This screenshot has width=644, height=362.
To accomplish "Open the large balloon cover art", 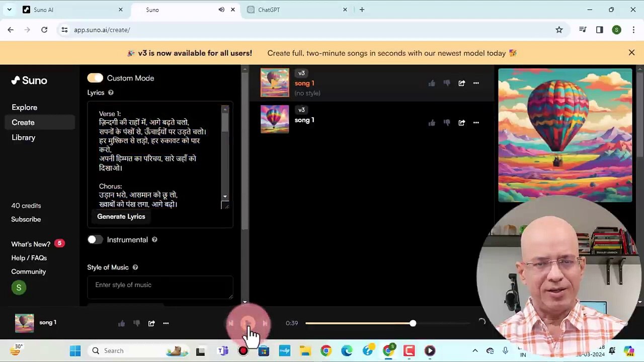I will tap(565, 135).
